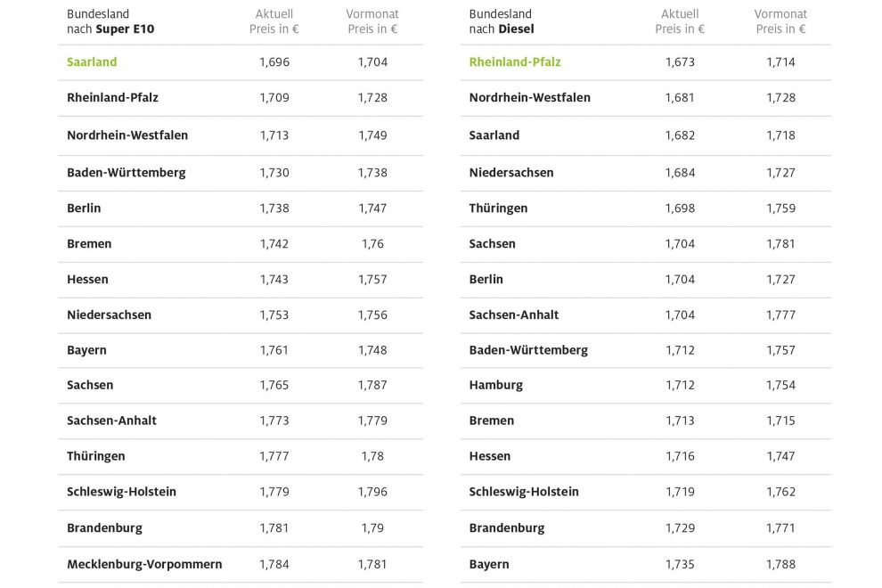This screenshot has width=882, height=588.
Task: Select Hamburg in the Diesel table
Action: (496, 386)
